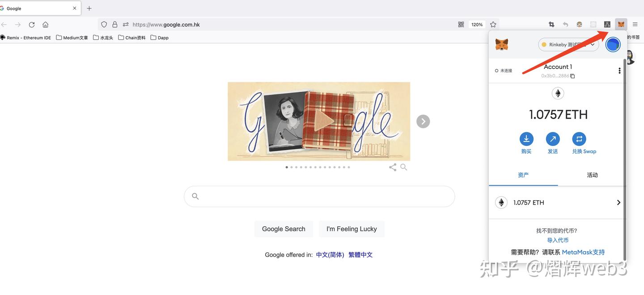Click the 导入代币 link
Screen dimensions: 644x295
tap(558, 240)
